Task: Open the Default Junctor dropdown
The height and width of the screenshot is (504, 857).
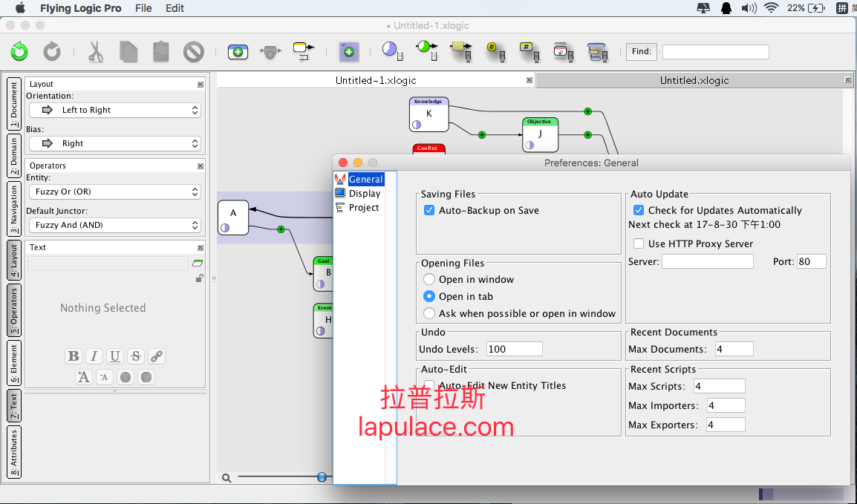Action: click(115, 225)
